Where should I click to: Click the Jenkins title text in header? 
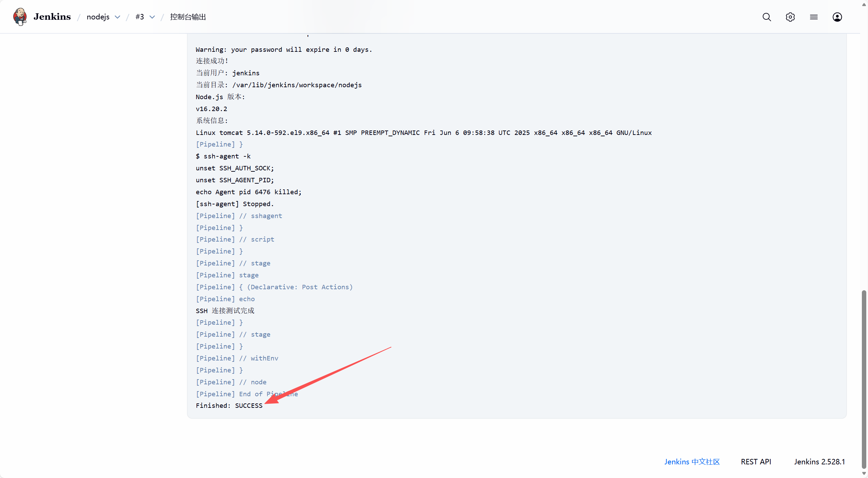(x=52, y=17)
